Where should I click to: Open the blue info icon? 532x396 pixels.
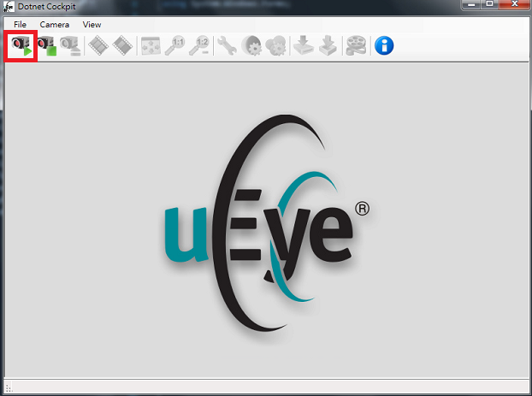pos(384,46)
